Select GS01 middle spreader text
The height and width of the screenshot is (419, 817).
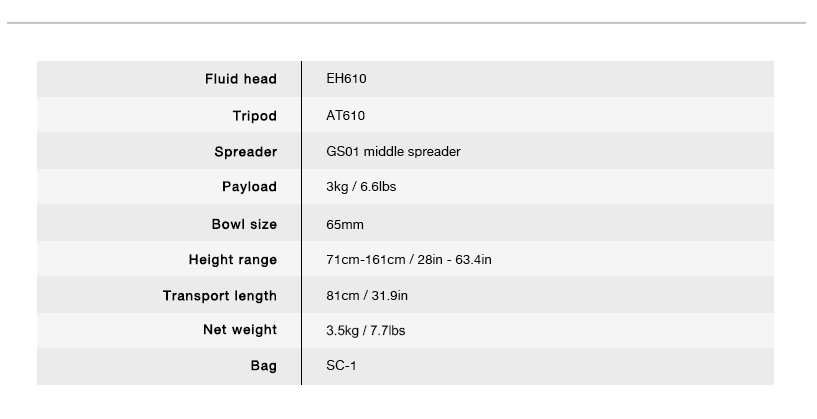(393, 152)
